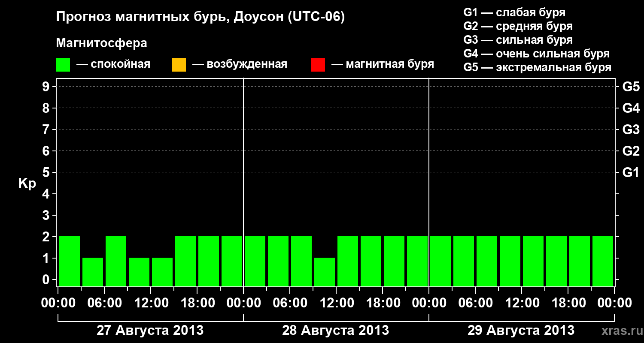This screenshot has width=644, height=343.
Task: Click the green 'спокойная' legend swatch
Action: click(63, 65)
